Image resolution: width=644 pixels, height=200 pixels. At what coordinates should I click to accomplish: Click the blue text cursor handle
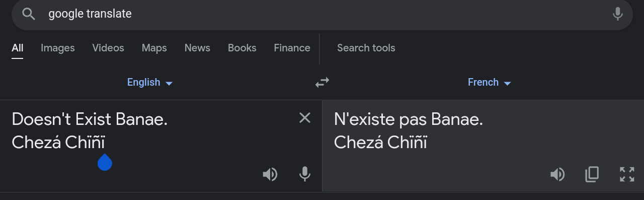pos(105,162)
